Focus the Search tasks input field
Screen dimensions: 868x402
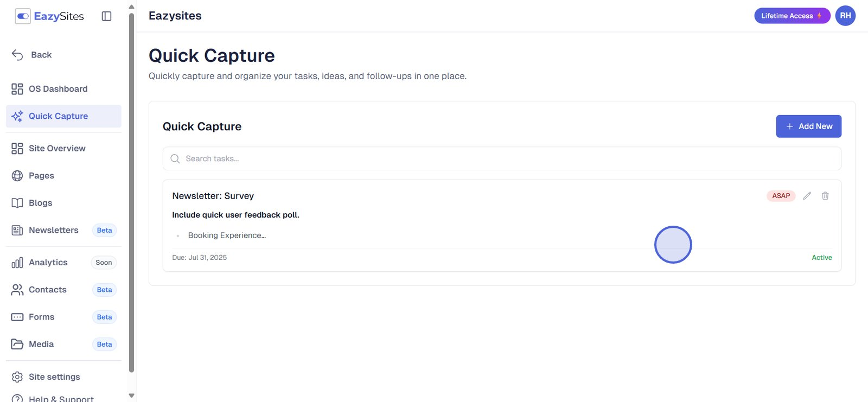[x=502, y=158]
